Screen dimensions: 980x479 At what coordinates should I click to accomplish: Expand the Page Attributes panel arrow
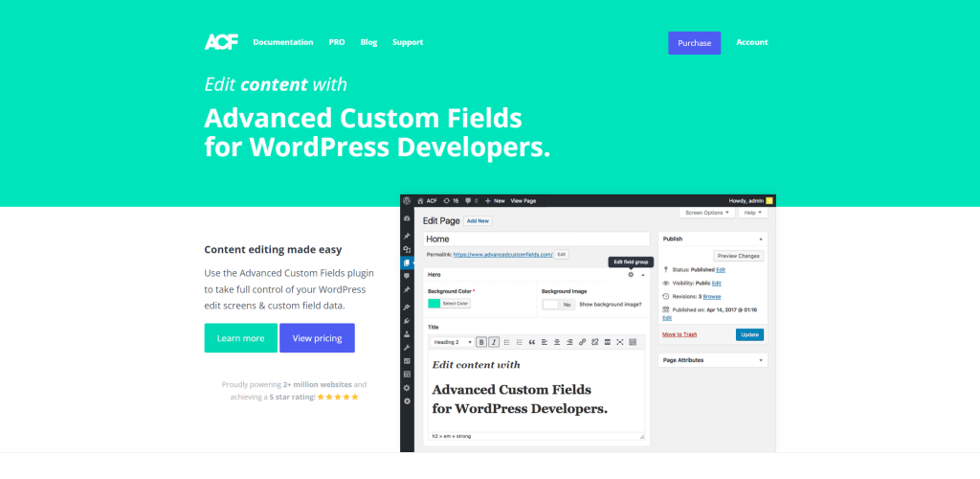[761, 360]
